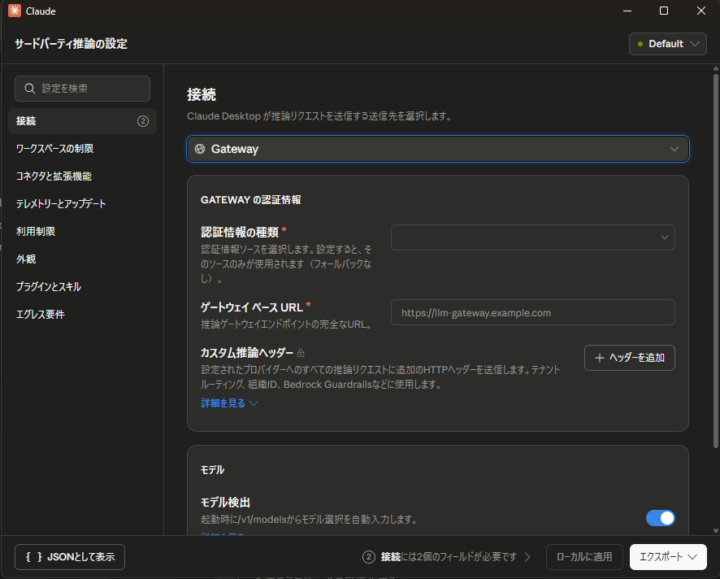Focus the 設定を検索 search field

point(82,89)
